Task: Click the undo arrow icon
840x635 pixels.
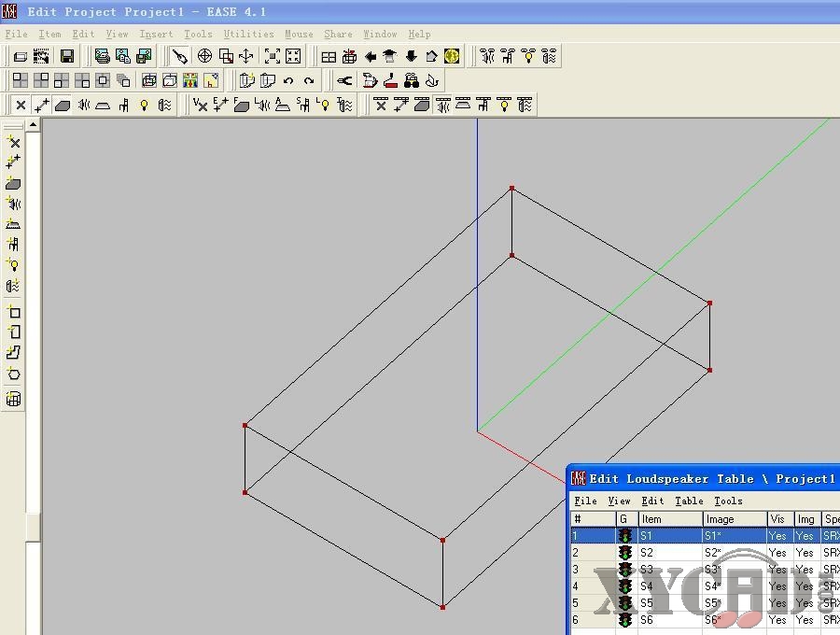Action: [288, 81]
